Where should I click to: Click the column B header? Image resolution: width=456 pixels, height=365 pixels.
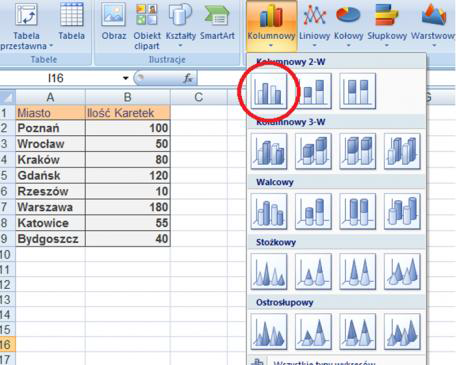pyautogui.click(x=128, y=97)
